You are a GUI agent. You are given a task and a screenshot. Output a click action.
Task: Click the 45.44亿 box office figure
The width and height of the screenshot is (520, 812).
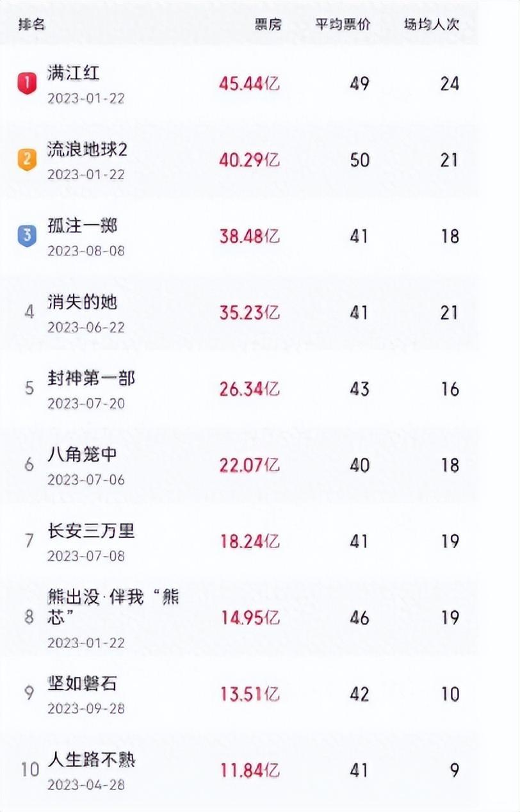tap(249, 83)
